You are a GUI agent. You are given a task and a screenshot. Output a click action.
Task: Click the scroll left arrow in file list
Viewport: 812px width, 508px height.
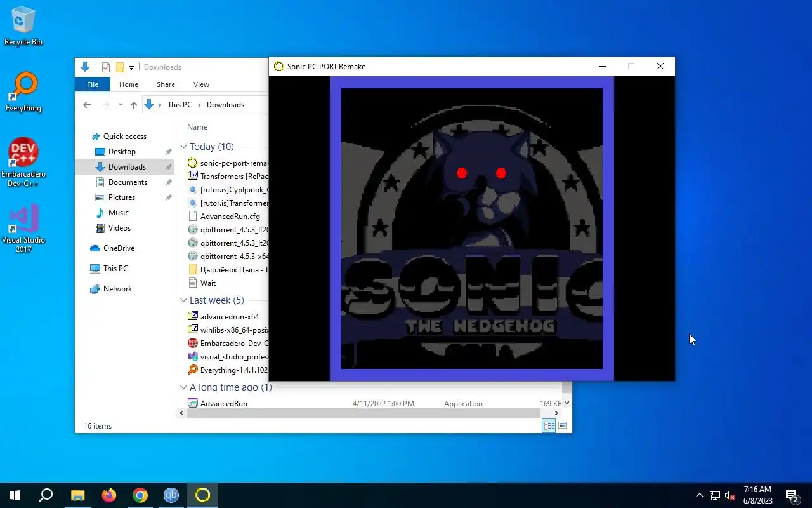182,413
